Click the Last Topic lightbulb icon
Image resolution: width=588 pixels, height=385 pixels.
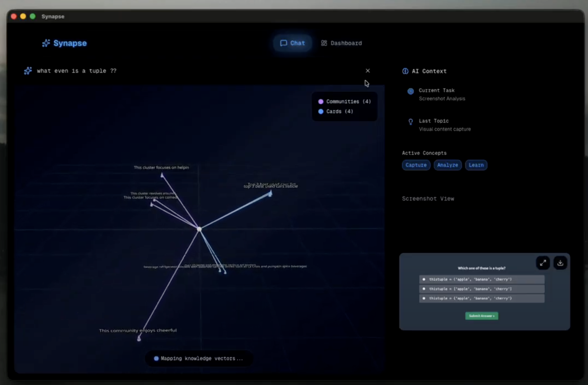tap(410, 121)
